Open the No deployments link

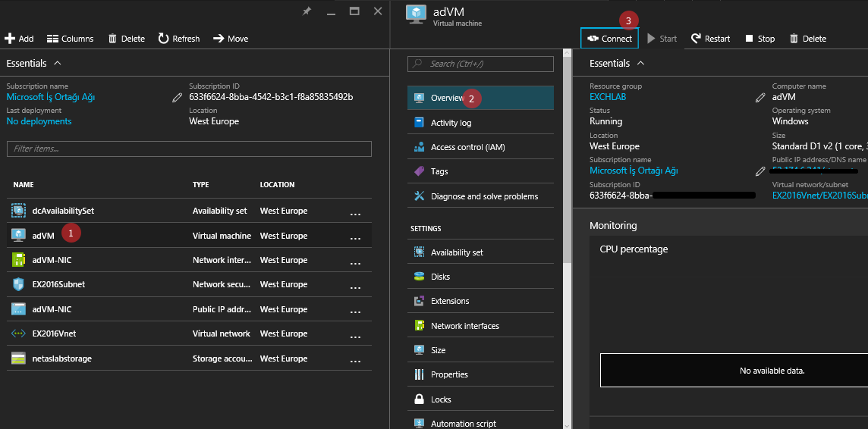coord(39,121)
